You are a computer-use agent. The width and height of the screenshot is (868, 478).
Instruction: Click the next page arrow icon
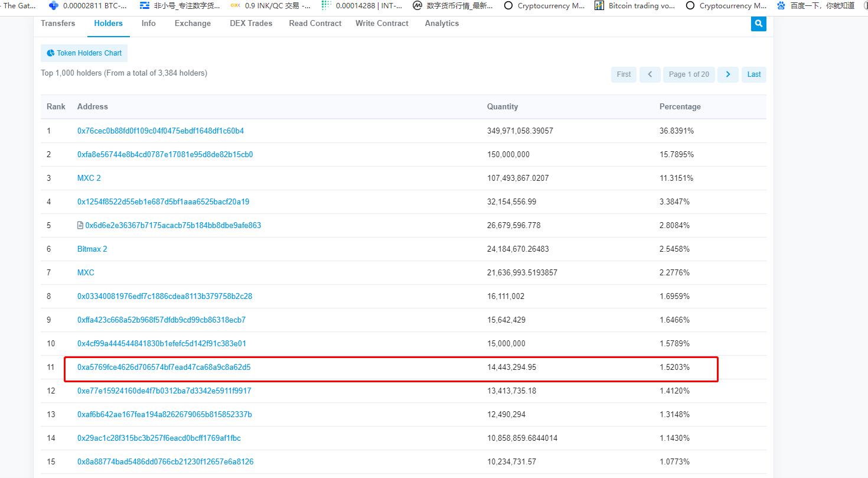(727, 74)
